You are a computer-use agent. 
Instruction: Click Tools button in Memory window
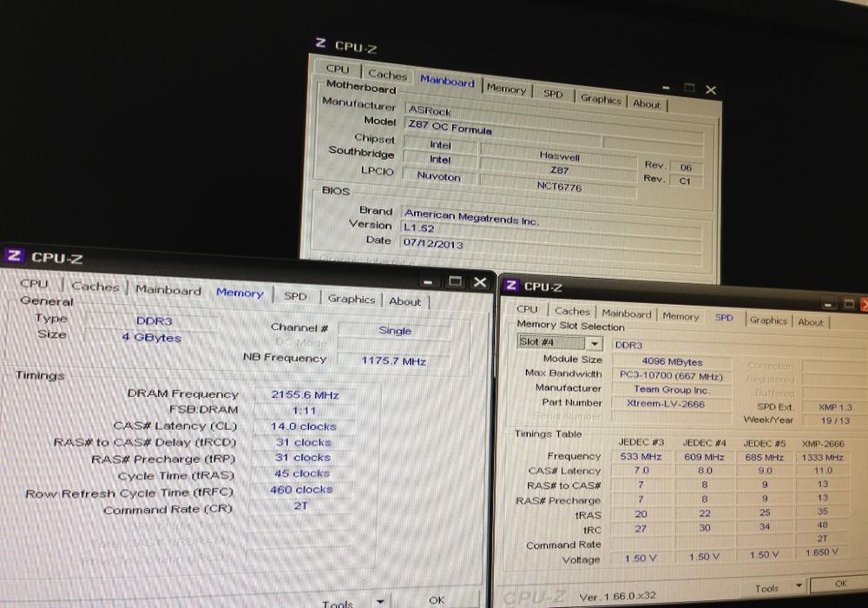coord(338,604)
